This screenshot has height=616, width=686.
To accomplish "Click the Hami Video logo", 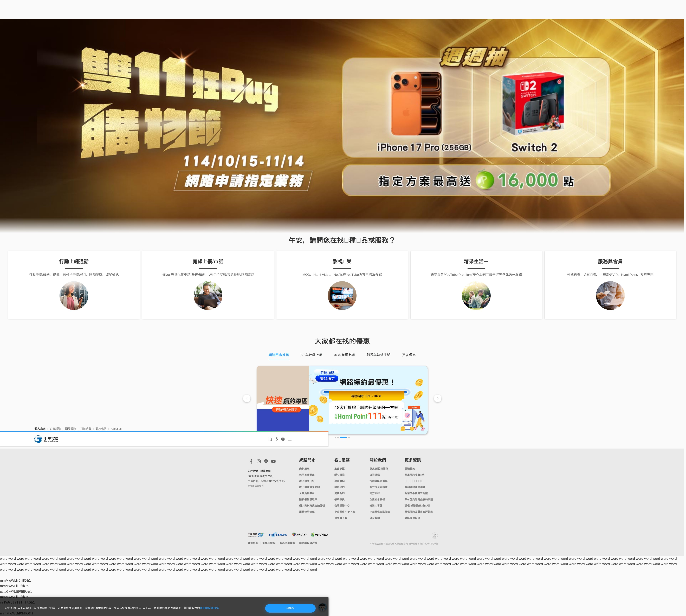I will (x=319, y=535).
